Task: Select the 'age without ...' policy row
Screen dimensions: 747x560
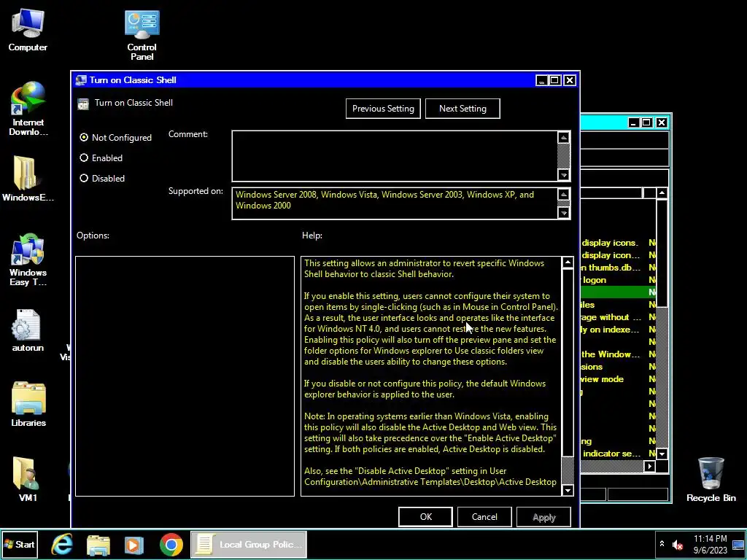Action: pos(618,317)
